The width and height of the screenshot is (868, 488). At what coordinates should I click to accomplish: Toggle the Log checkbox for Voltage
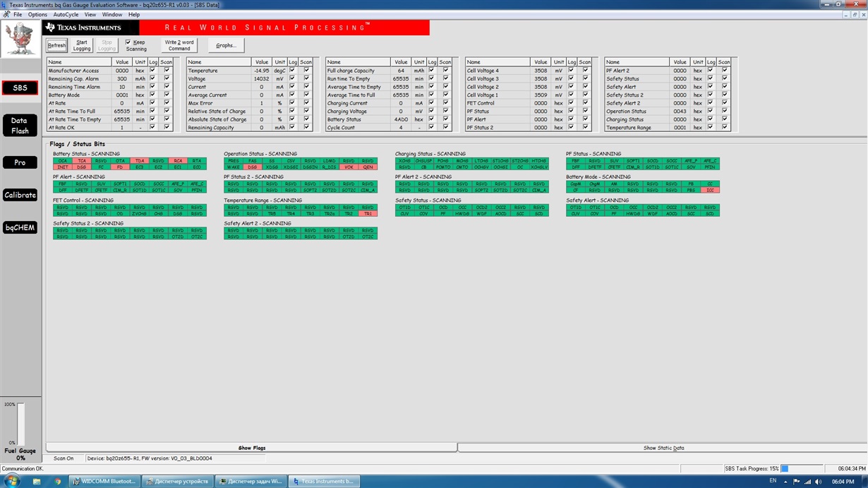[x=292, y=78]
